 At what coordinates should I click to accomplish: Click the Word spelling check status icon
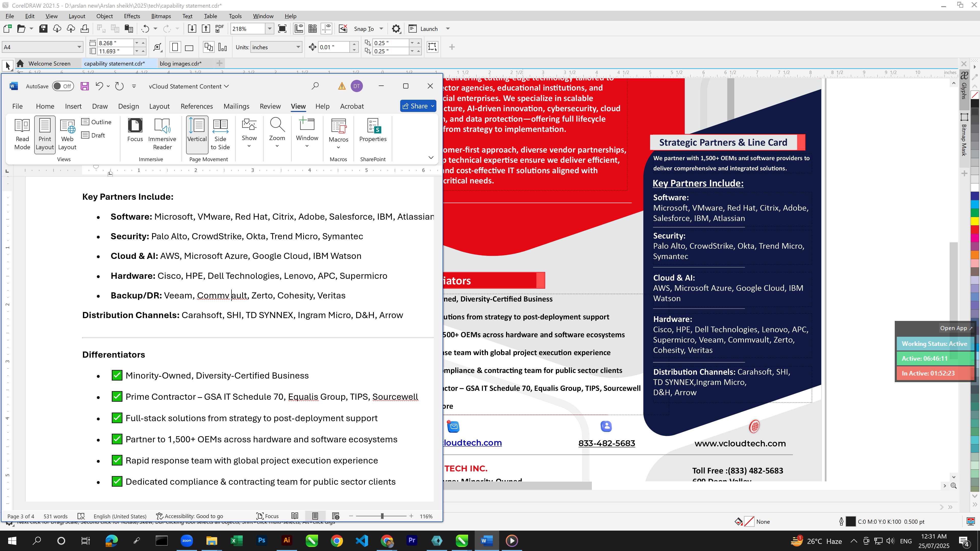click(x=81, y=516)
